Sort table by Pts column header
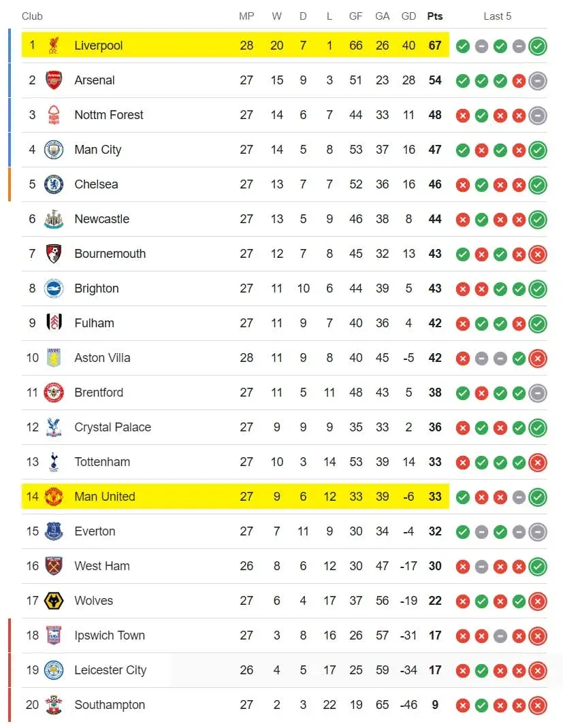Image resolution: width=563 pixels, height=728 pixels. (435, 16)
